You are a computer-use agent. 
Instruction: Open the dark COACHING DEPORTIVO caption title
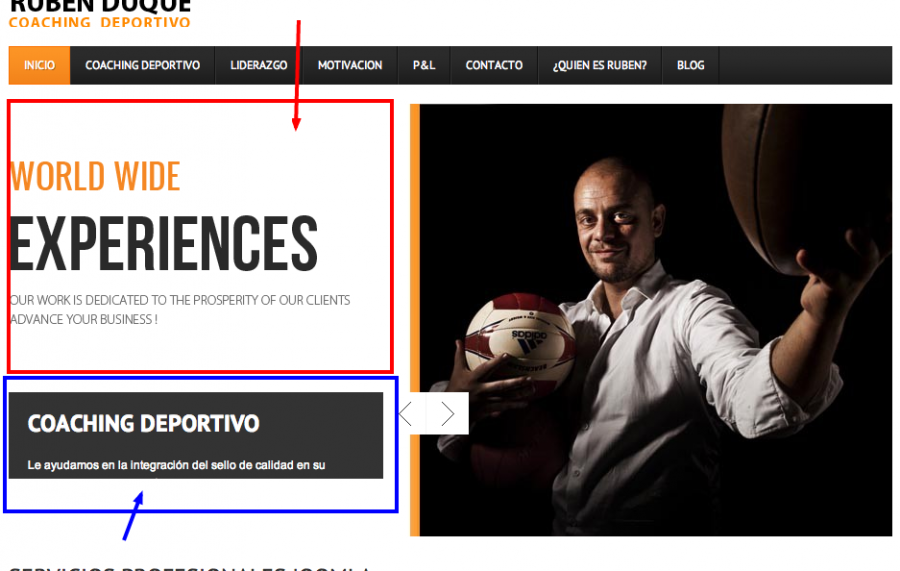[143, 424]
